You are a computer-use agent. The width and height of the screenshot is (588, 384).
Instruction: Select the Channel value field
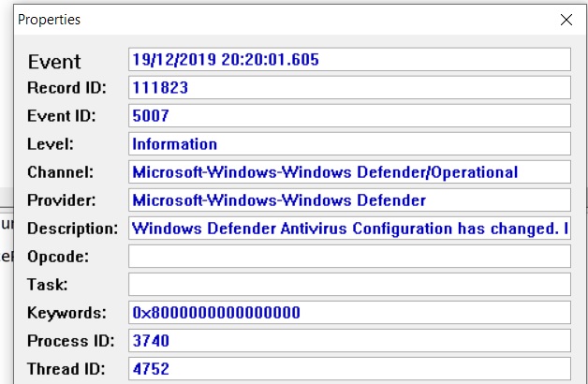(x=349, y=172)
